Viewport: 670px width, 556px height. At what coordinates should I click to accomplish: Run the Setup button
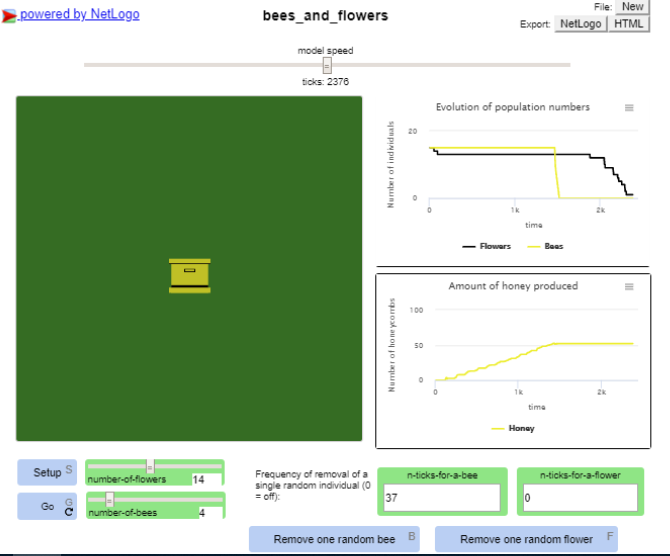tap(47, 472)
